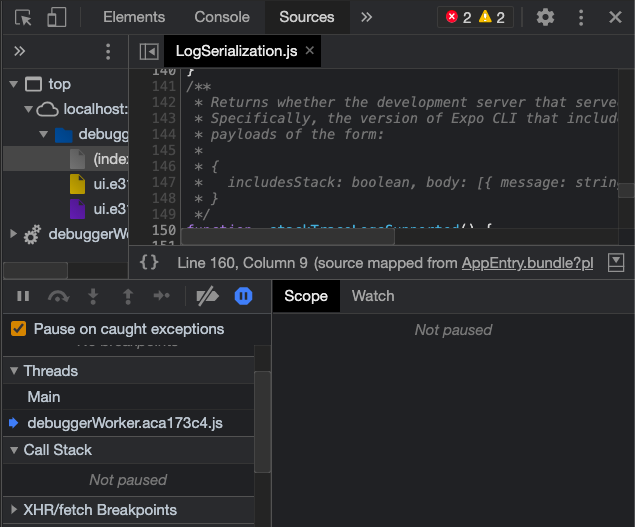Viewport: 635px width, 527px height.
Task: Collapse the localhost tree node
Action: coord(28,109)
